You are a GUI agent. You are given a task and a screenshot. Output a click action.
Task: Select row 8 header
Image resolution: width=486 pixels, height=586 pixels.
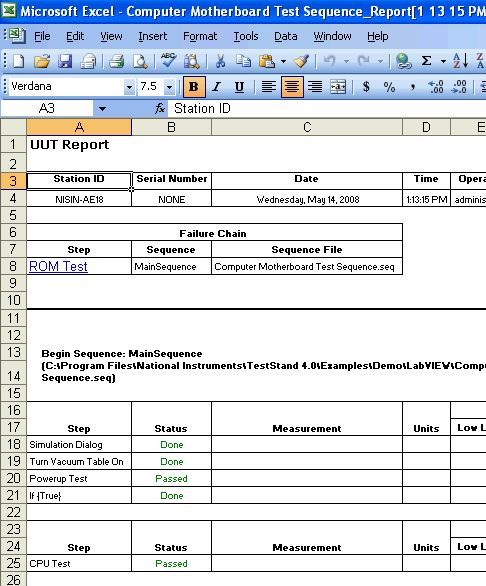coord(13,266)
